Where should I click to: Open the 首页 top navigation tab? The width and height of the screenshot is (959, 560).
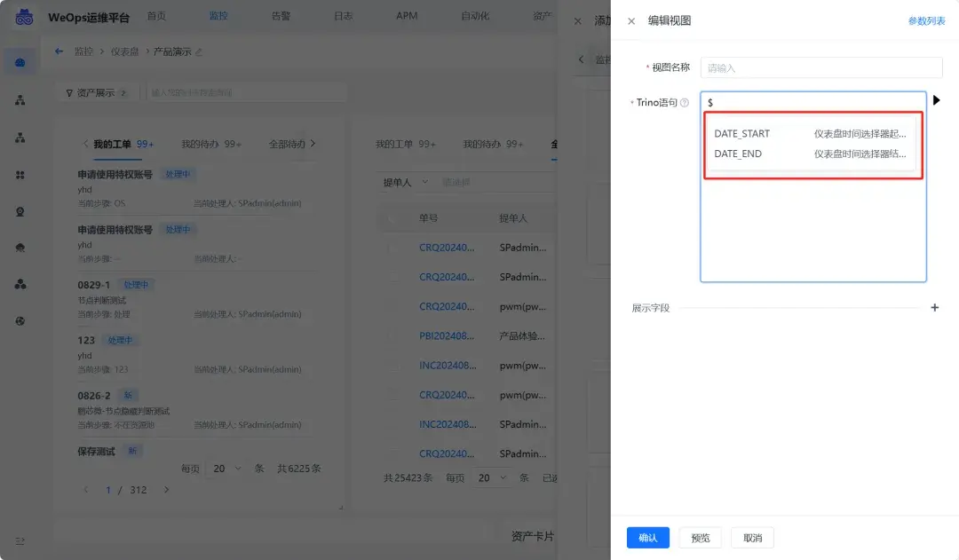pos(156,16)
